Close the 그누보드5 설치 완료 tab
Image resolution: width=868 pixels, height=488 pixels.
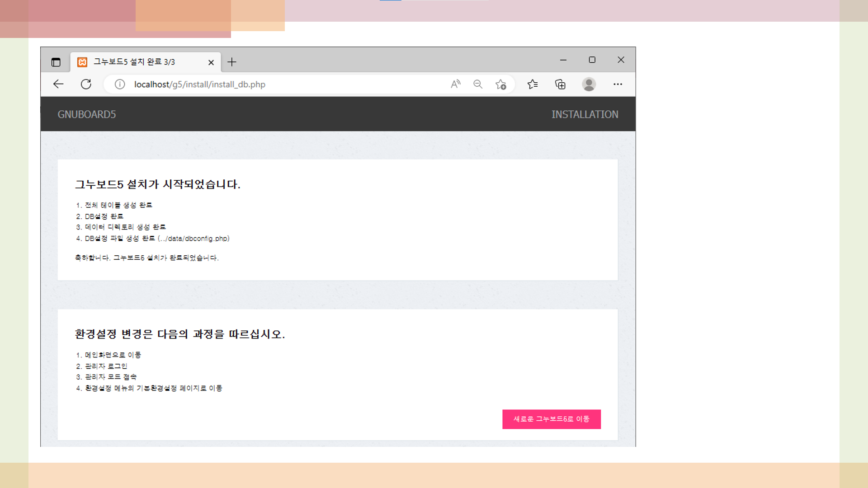[x=211, y=62]
